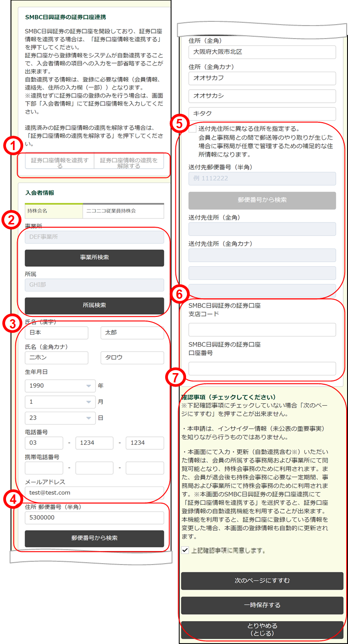Expand the birth month dropdown
Image resolution: width=348 pixels, height=644 pixels.
click(x=60, y=402)
